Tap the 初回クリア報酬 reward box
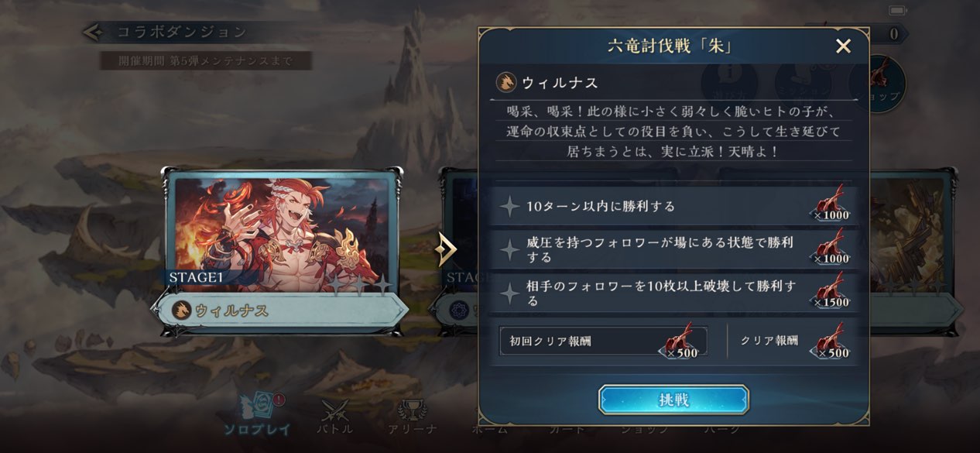Screen dimensions: 980x453 pyautogui.click(x=603, y=341)
